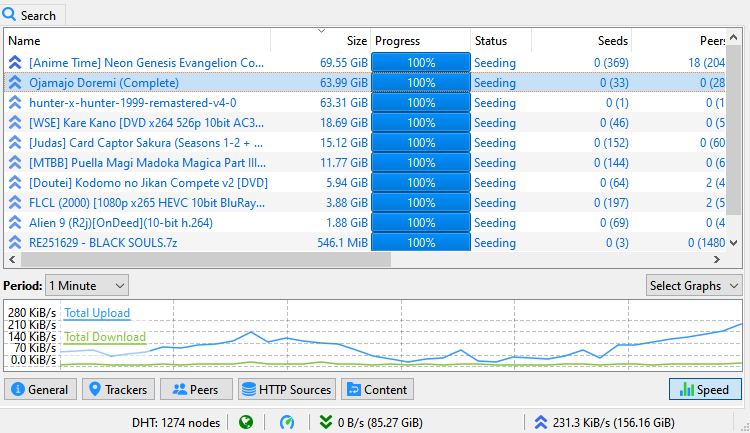Click the vertical scrollbar down arrow
The width and height of the screenshot is (750, 433).
734,243
